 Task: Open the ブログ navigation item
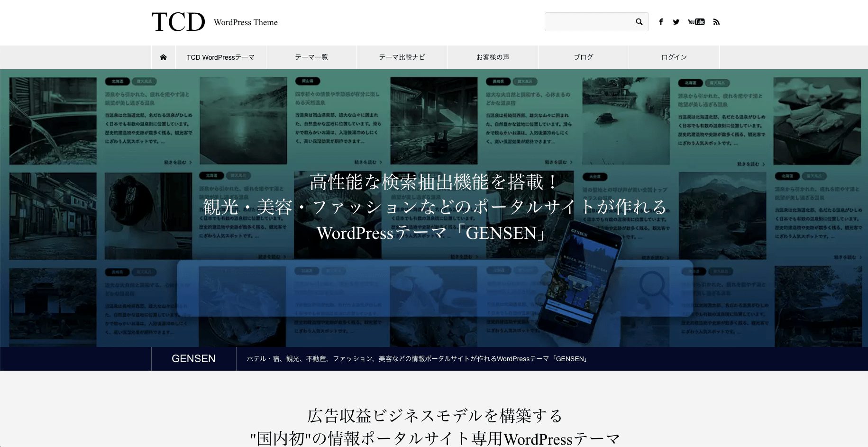point(583,57)
